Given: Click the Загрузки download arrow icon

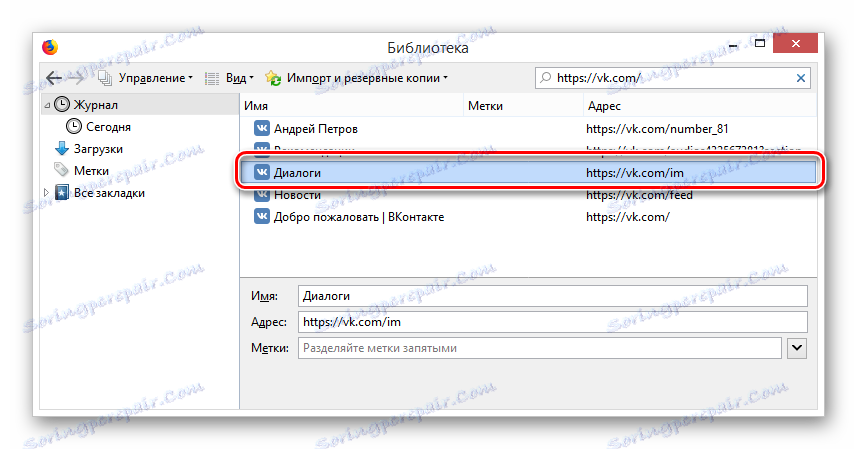Looking at the screenshot, I should [x=62, y=149].
